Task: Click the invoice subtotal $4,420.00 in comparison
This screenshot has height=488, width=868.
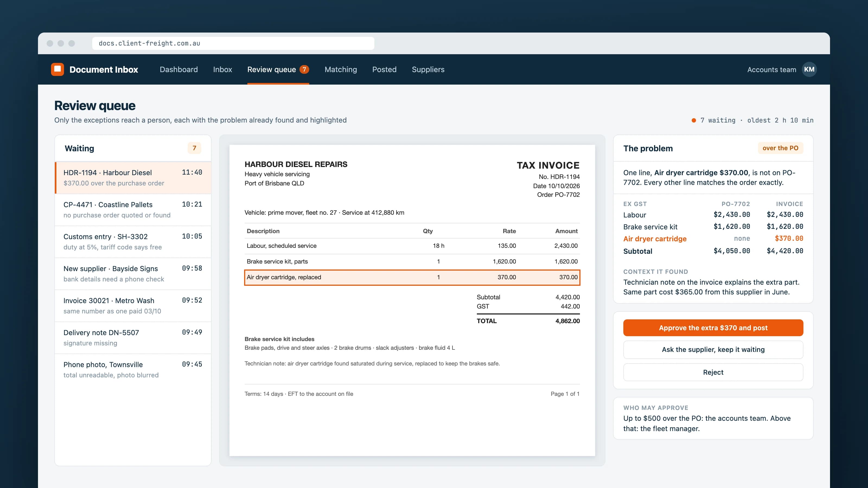Action: 785,251
